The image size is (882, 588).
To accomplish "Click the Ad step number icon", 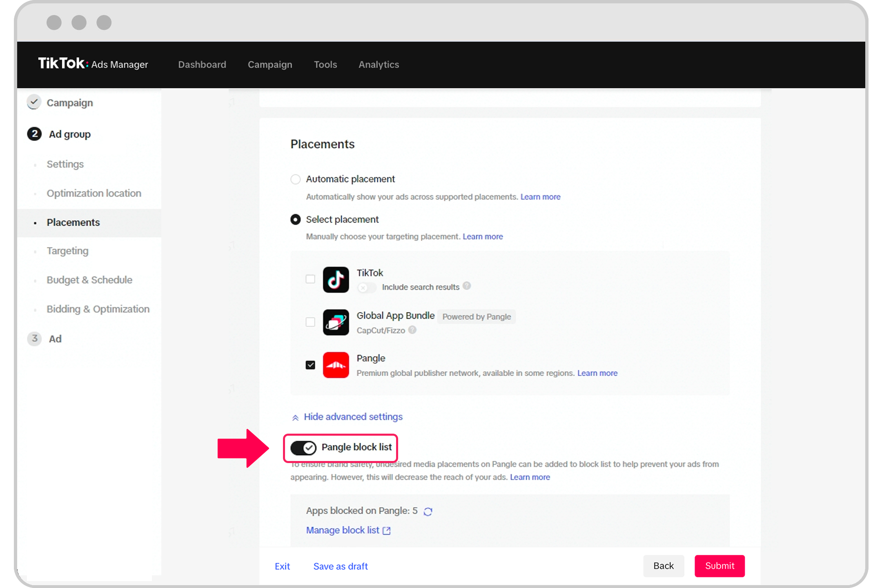I will (x=34, y=338).
